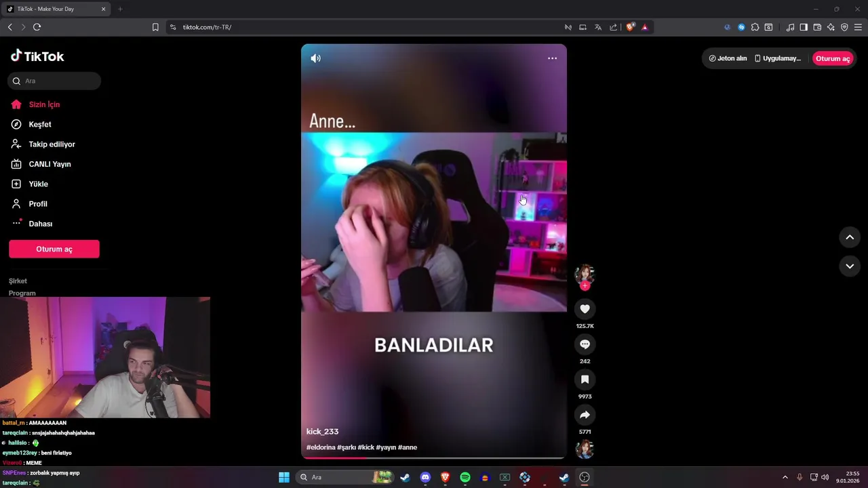The width and height of the screenshot is (868, 488).
Task: Open Discord from the taskbar
Action: pos(425,477)
